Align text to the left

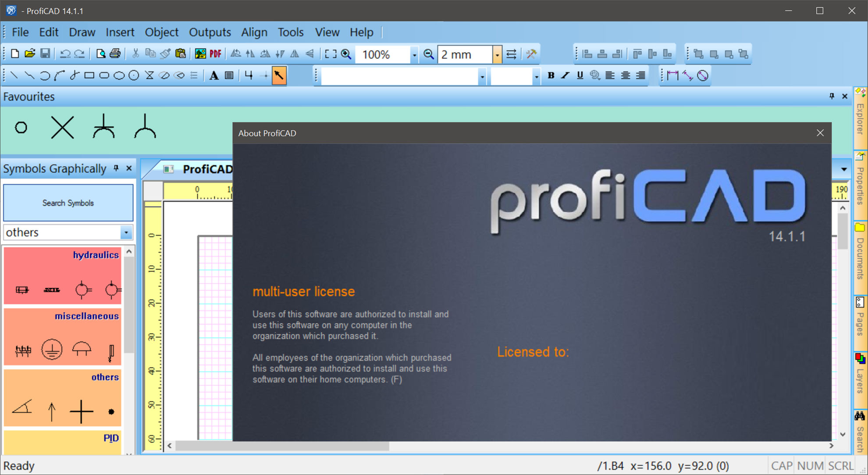610,75
